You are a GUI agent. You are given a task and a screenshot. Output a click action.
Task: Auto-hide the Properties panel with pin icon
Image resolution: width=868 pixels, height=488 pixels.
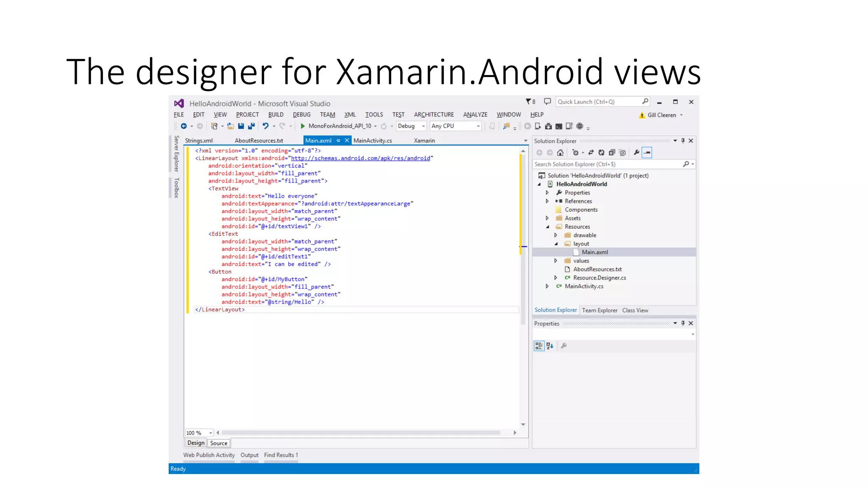[x=683, y=324]
